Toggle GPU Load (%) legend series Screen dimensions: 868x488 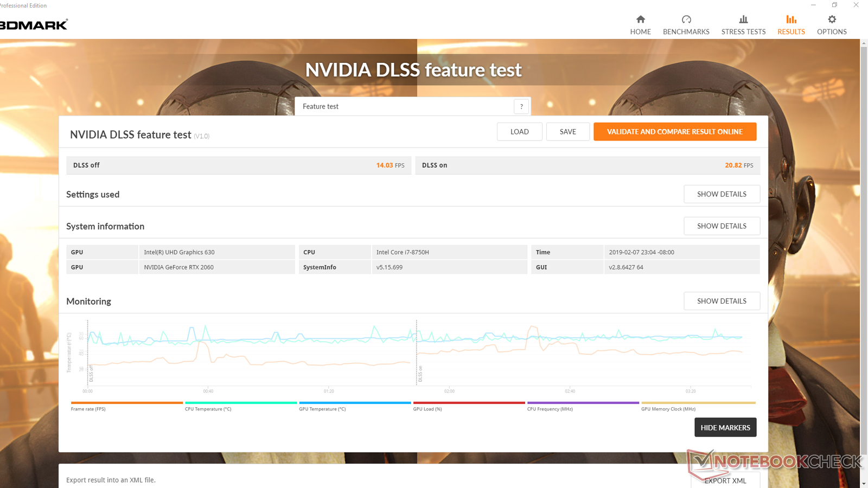(x=469, y=406)
